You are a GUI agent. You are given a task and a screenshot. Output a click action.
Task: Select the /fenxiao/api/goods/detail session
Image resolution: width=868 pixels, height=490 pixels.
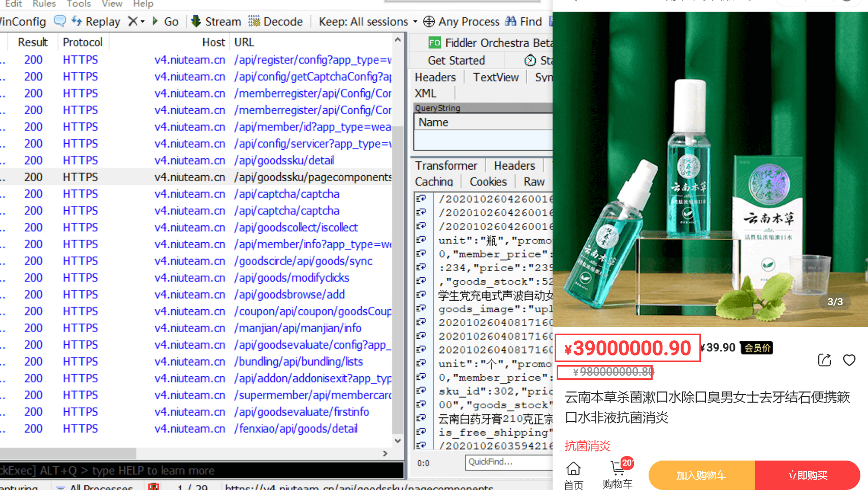point(196,429)
